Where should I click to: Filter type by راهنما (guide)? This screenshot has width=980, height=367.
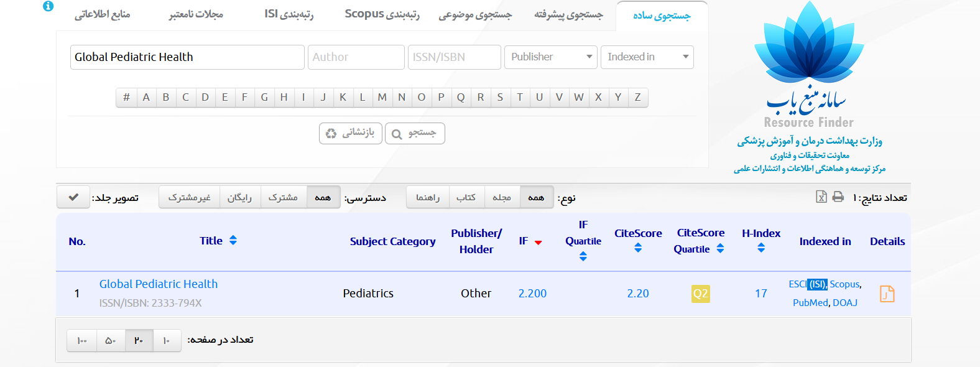[428, 197]
